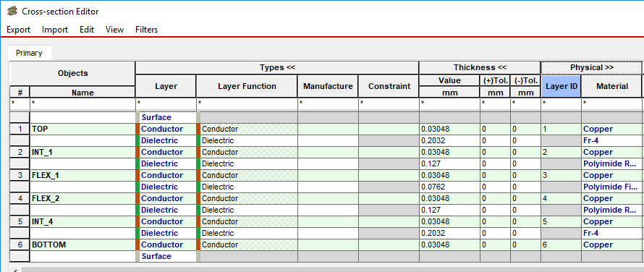Screen dimensions: 644x272
Task: Click the top Surface layer cell
Action: [x=166, y=117]
